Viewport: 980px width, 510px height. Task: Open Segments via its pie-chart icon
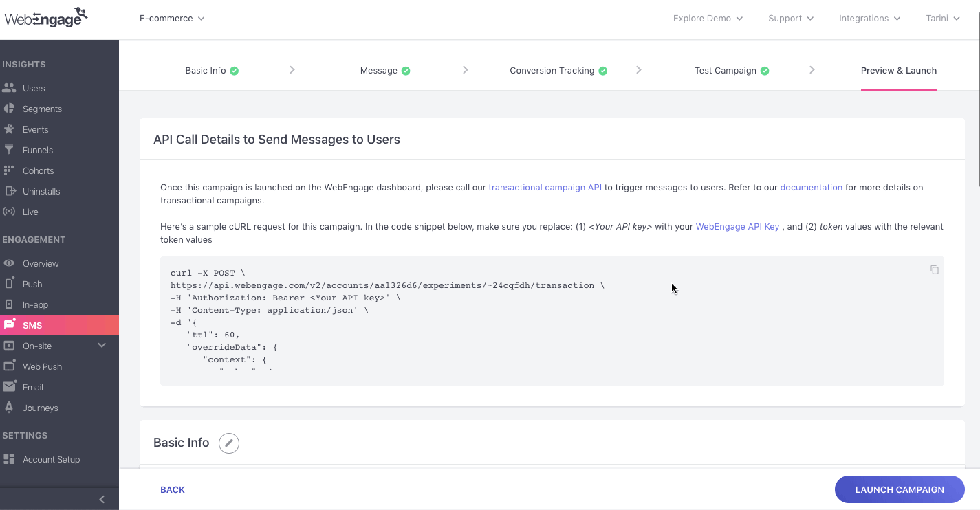pos(9,109)
